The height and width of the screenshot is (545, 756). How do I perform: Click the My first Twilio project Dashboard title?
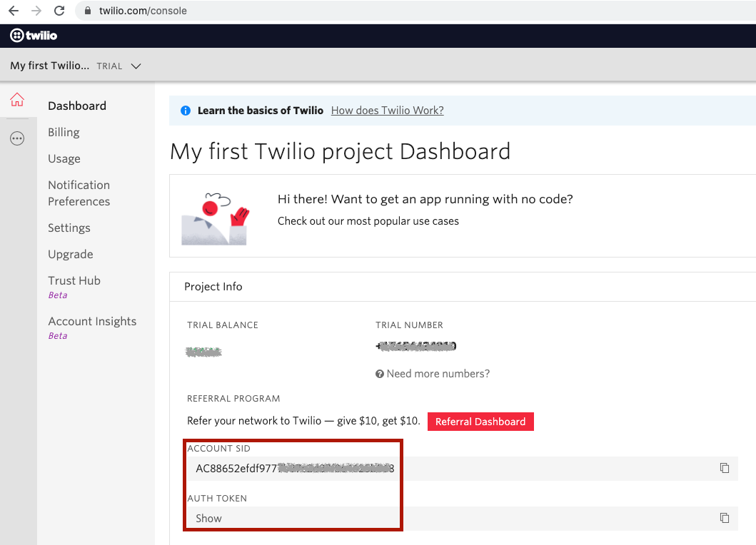click(x=340, y=152)
